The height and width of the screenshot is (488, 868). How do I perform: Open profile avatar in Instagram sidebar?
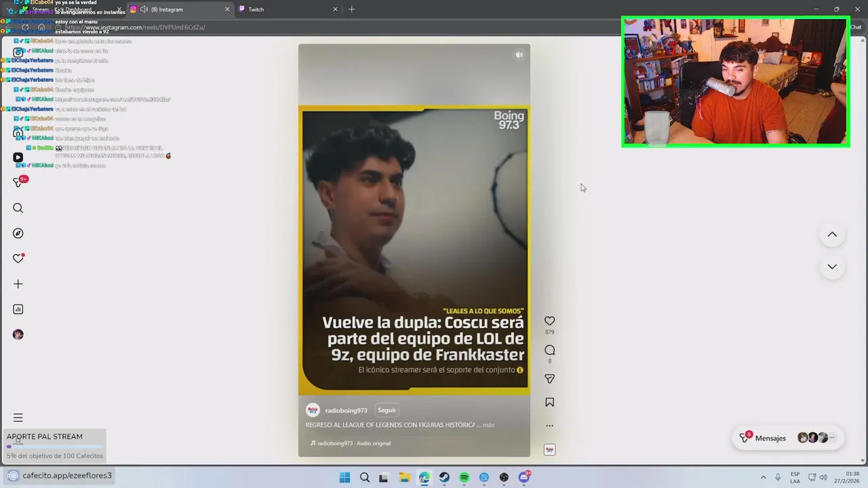click(18, 334)
